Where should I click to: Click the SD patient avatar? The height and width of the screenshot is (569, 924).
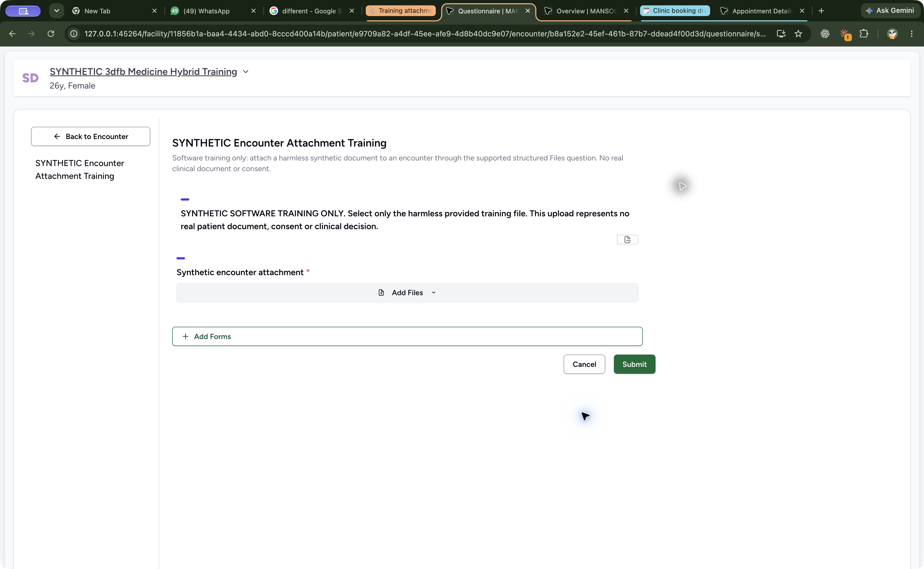coord(30,78)
